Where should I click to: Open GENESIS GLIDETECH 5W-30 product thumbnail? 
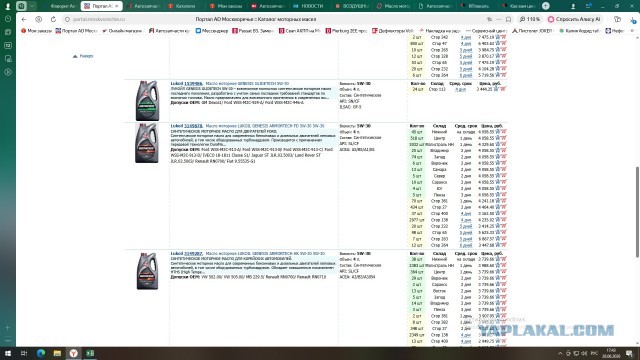[147, 100]
